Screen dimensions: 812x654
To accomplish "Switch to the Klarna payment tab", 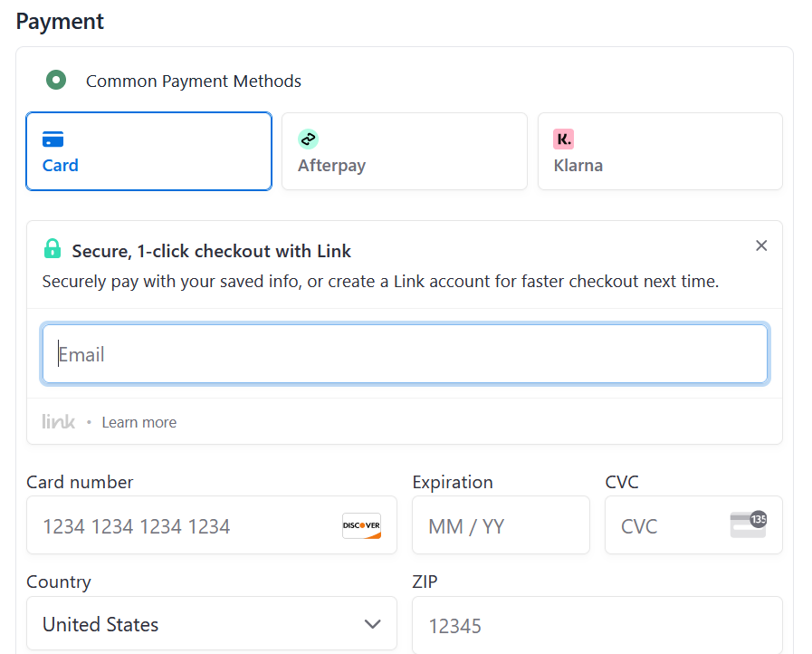I will pos(660,151).
